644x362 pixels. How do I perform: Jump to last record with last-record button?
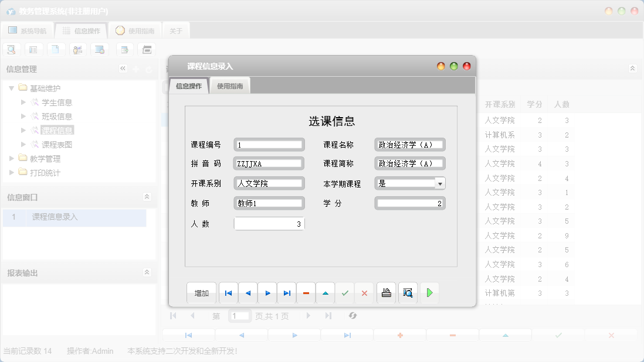point(287,293)
